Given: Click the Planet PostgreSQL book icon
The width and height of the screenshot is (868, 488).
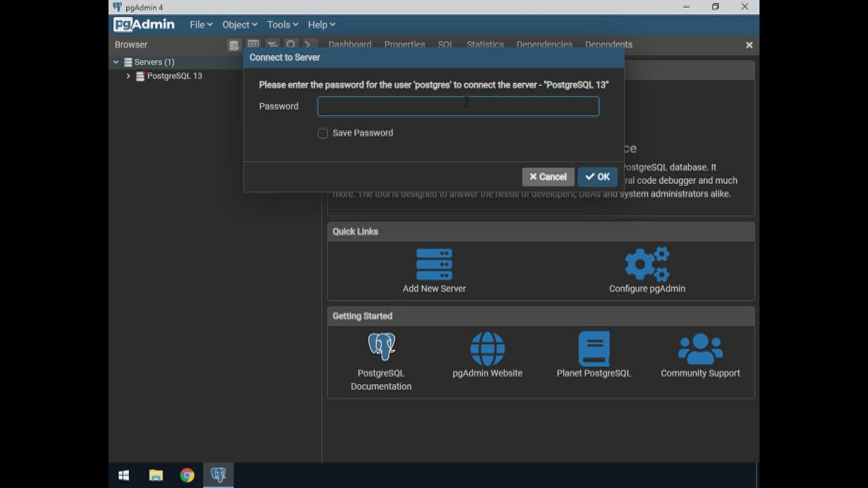Looking at the screenshot, I should point(594,348).
